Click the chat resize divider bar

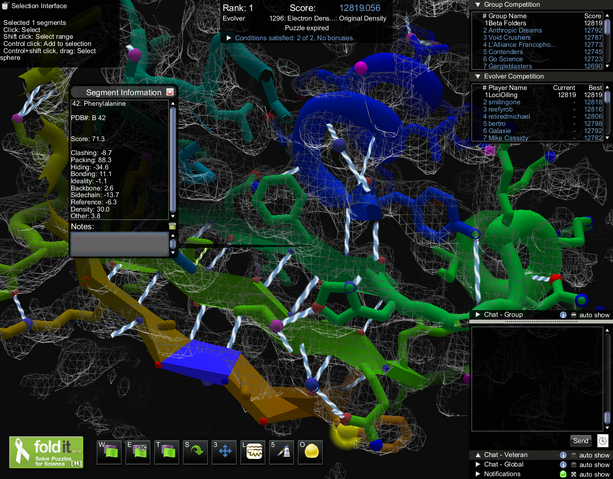coord(541,322)
